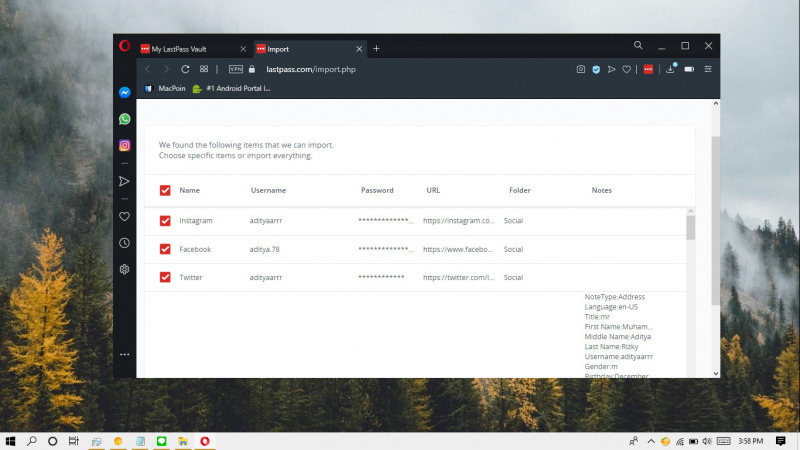The image size is (800, 450).
Task: Click the address bar lastpass.com/import.php
Action: (311, 69)
